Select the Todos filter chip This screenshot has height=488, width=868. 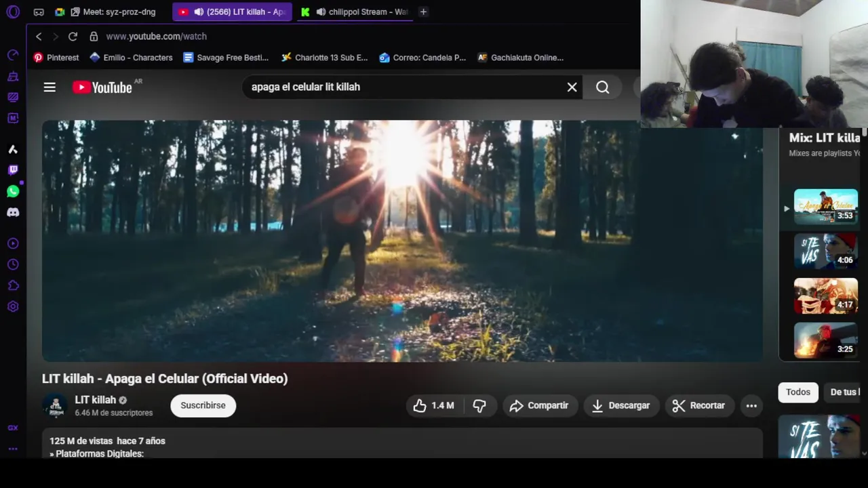click(x=798, y=392)
